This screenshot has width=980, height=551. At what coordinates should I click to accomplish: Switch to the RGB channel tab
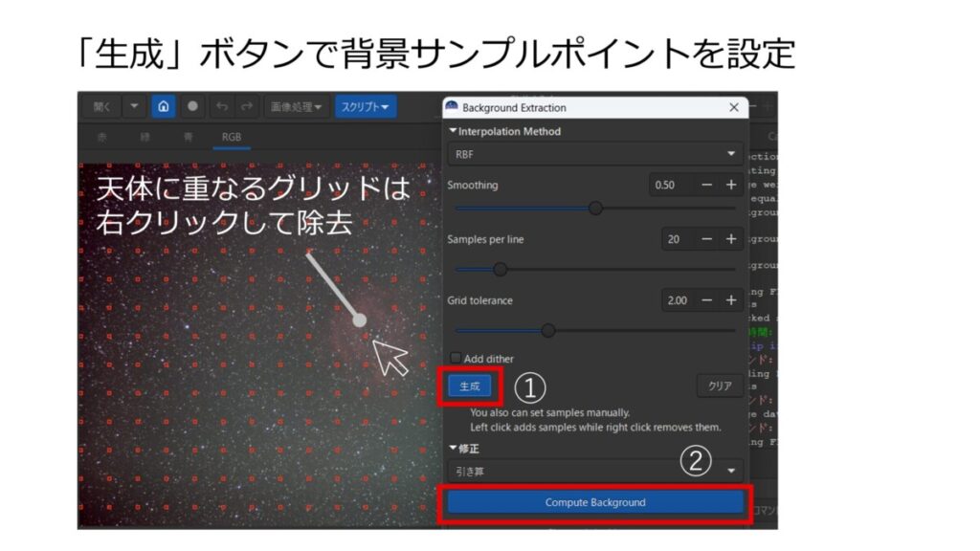click(x=232, y=137)
